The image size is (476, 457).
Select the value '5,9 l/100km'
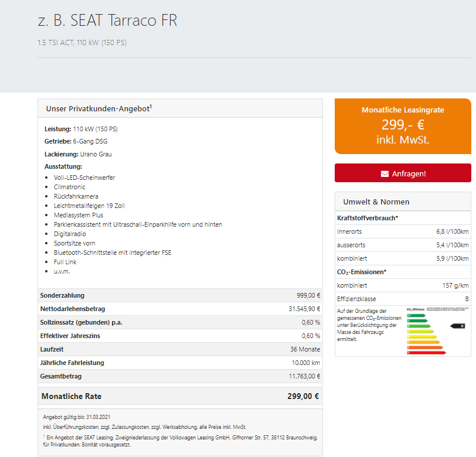point(453,258)
